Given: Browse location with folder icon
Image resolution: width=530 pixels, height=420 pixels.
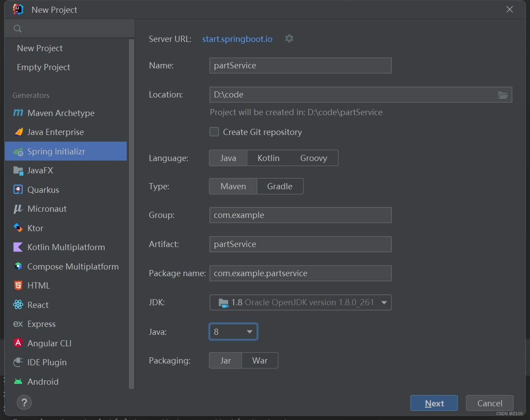Looking at the screenshot, I should (x=503, y=95).
